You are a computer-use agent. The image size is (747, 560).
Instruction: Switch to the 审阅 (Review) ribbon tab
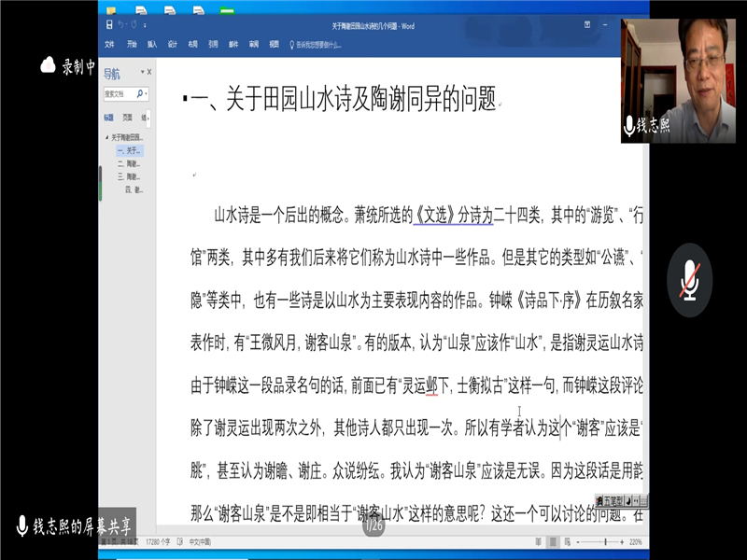253,44
